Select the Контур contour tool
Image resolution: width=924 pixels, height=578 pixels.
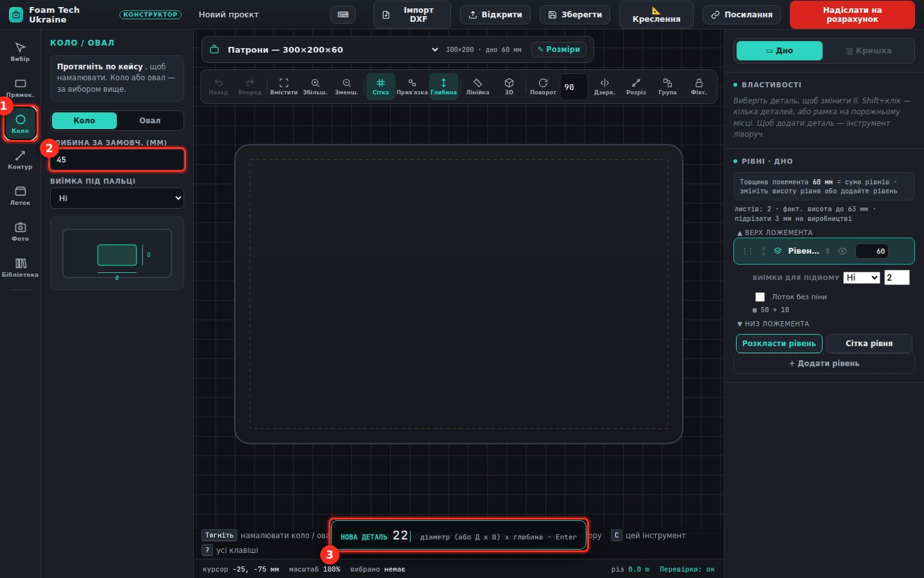tap(20, 159)
